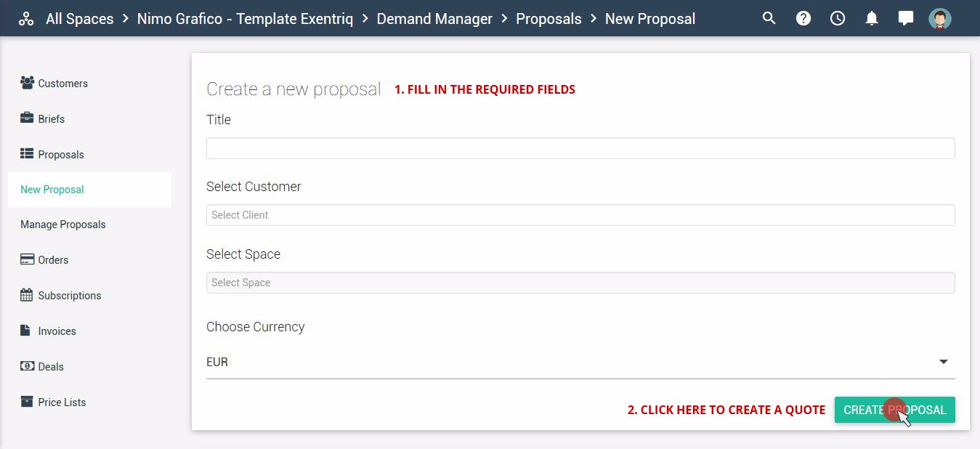Viewport: 980px width, 449px height.
Task: Open the recent history clock icon
Action: tap(838, 18)
